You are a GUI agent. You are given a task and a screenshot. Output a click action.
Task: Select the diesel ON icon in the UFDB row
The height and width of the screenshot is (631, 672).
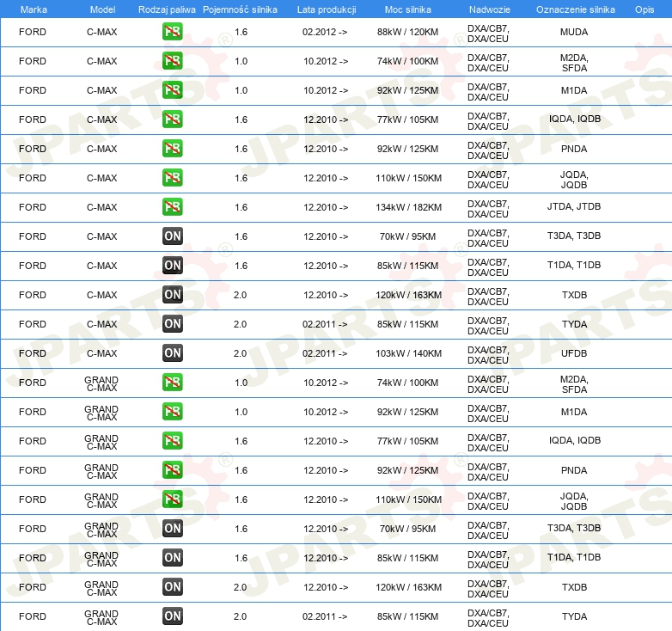(173, 353)
